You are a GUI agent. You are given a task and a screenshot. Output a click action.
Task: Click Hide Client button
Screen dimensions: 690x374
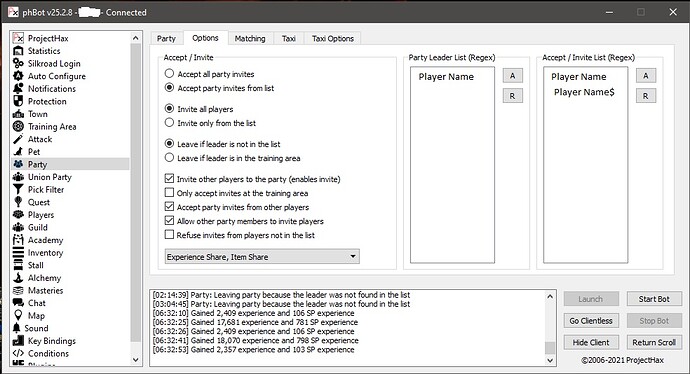pyautogui.click(x=591, y=342)
